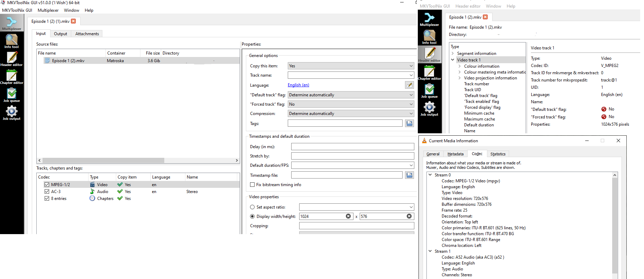Open Multiplexer tool in left MKVToolNix window
This screenshot has width=644, height=279.
point(11,23)
